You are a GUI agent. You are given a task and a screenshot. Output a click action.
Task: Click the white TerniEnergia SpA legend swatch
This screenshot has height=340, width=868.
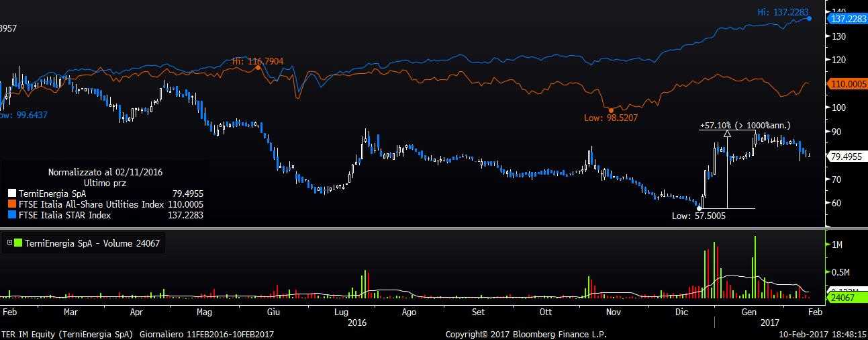(x=12, y=194)
